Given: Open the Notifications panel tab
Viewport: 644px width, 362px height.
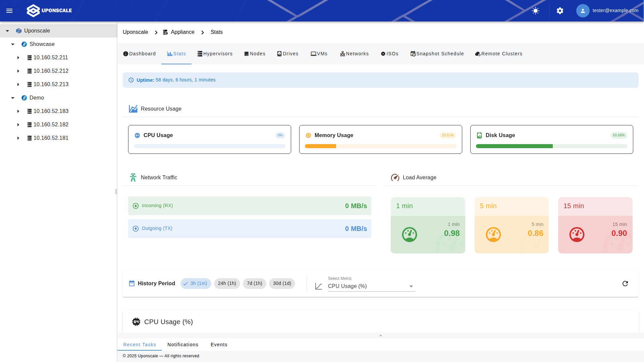Looking at the screenshot, I should [183, 345].
